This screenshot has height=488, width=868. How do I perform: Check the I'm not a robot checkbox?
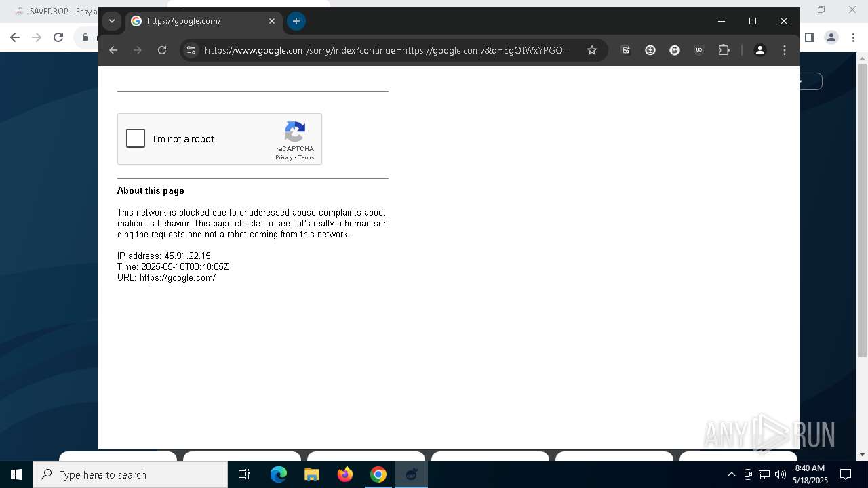click(x=136, y=139)
